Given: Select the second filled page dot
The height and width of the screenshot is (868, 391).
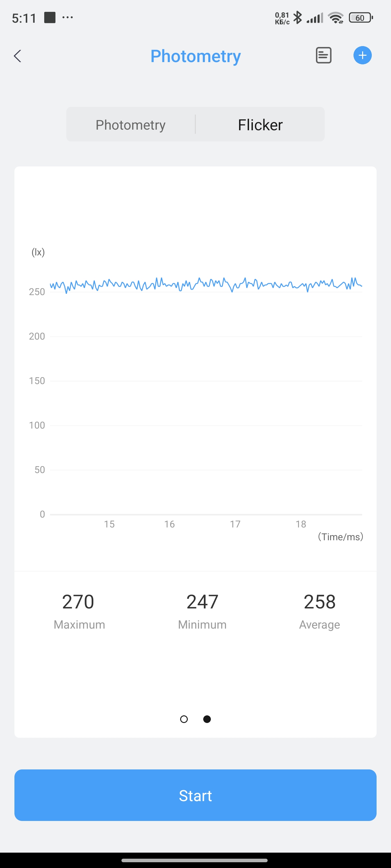Looking at the screenshot, I should tap(207, 719).
